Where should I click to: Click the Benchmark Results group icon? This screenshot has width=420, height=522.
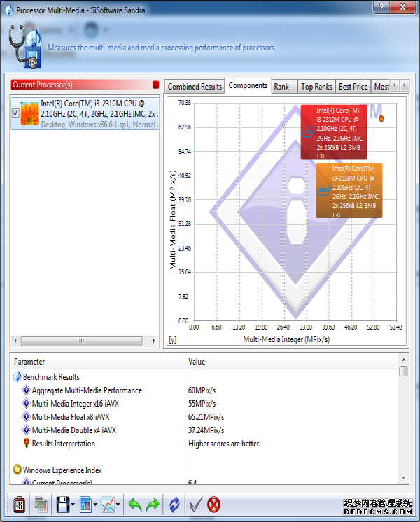[17, 376]
